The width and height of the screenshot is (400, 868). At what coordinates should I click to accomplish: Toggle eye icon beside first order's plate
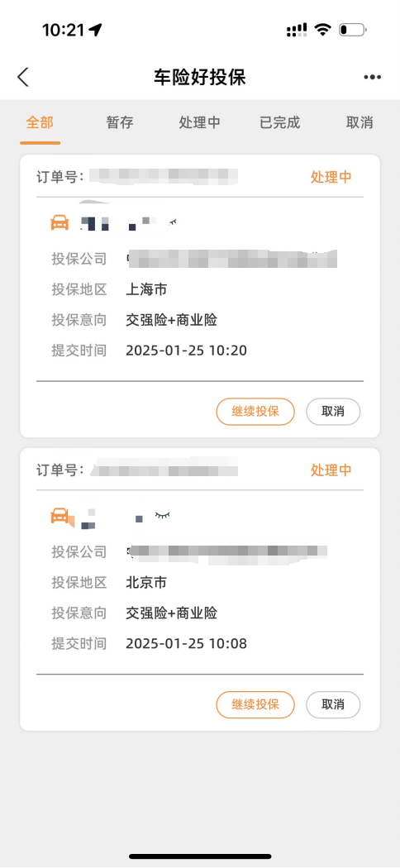[x=173, y=222]
